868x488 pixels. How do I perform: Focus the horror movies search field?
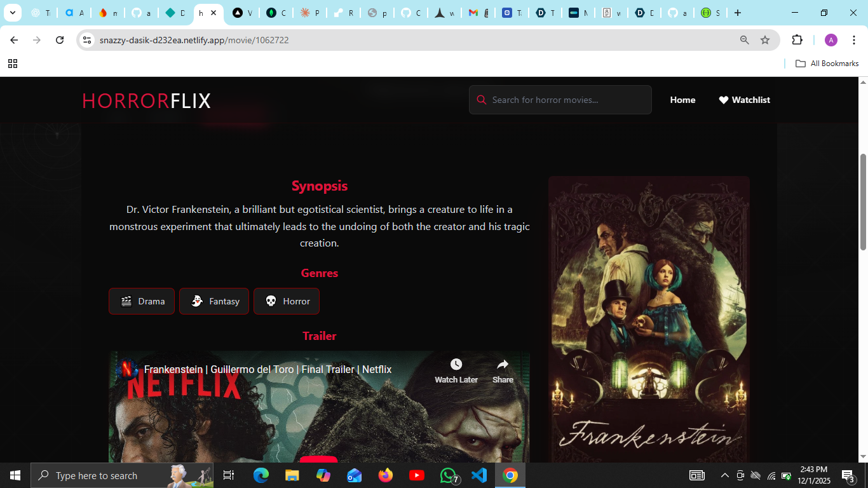pyautogui.click(x=560, y=100)
